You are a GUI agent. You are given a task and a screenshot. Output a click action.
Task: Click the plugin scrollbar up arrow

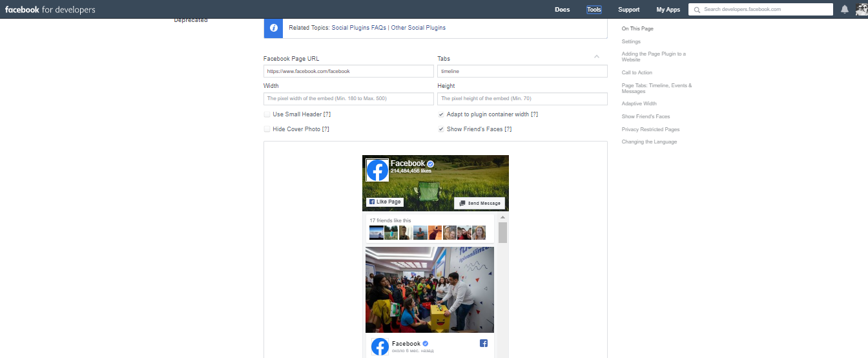point(502,217)
